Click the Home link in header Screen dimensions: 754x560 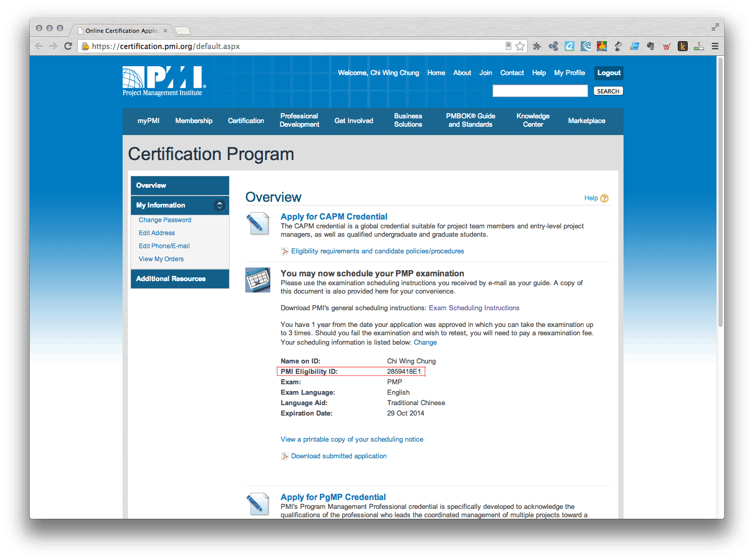[x=436, y=73]
